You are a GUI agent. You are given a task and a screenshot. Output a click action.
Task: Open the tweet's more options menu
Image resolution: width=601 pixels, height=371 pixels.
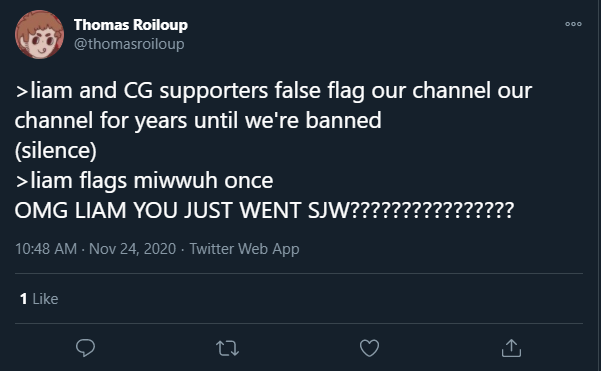click(573, 24)
